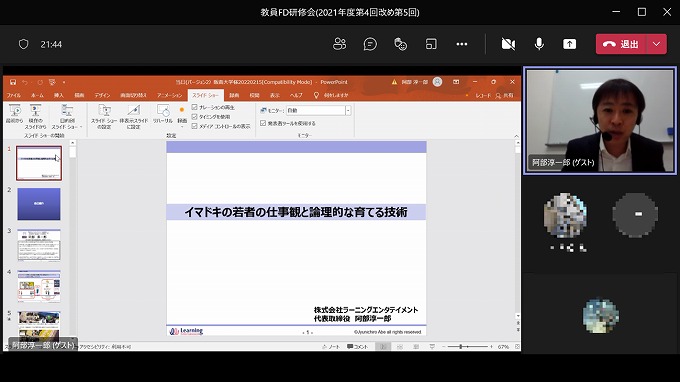This screenshot has width=680, height=382.
Task: Open the custom slide show dropdown
Action: coord(67,117)
